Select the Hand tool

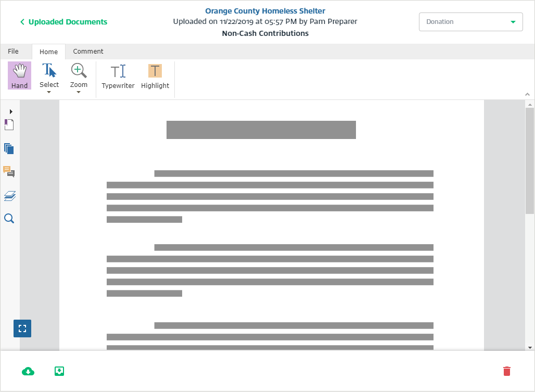[x=19, y=75]
